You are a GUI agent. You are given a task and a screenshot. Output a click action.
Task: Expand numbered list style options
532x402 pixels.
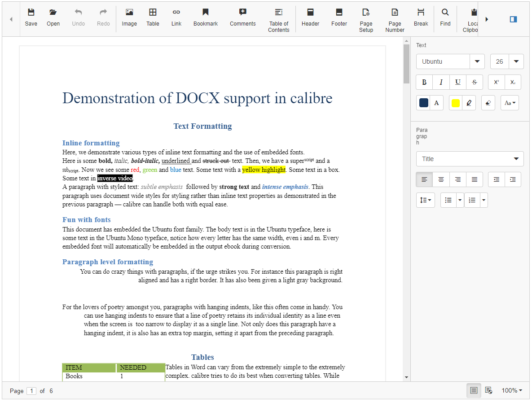pyautogui.click(x=484, y=200)
